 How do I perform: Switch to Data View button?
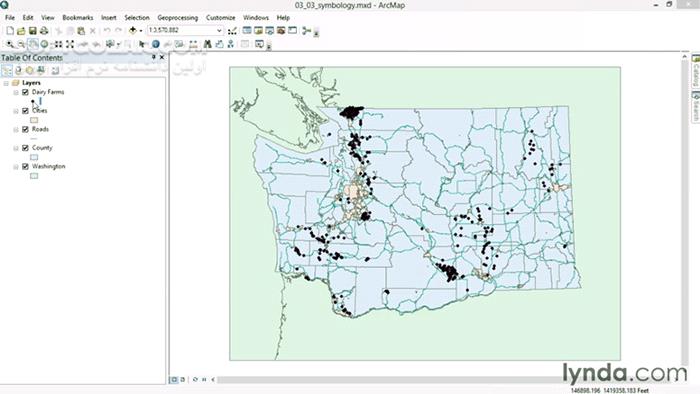174,380
